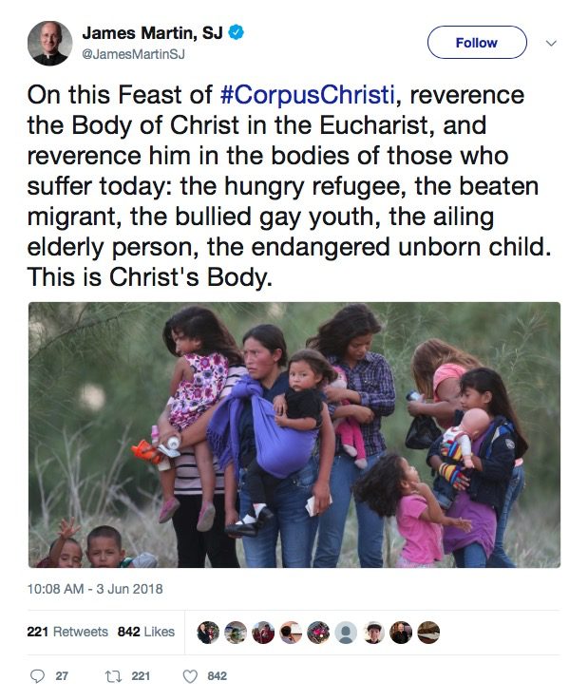Viewport: 588px width, 700px height.
Task: Click the 221 count beside the retweet icon
Action: [x=140, y=676]
